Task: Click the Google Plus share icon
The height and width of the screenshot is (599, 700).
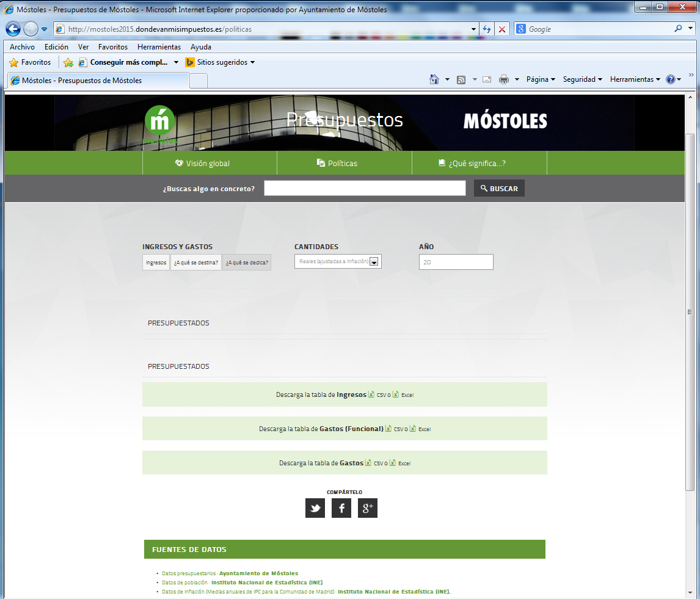Action: pos(368,508)
